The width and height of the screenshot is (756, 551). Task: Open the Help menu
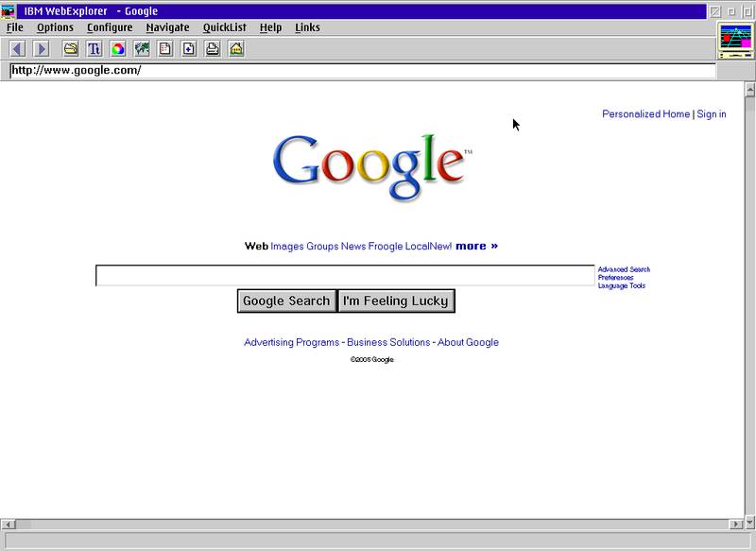click(270, 27)
